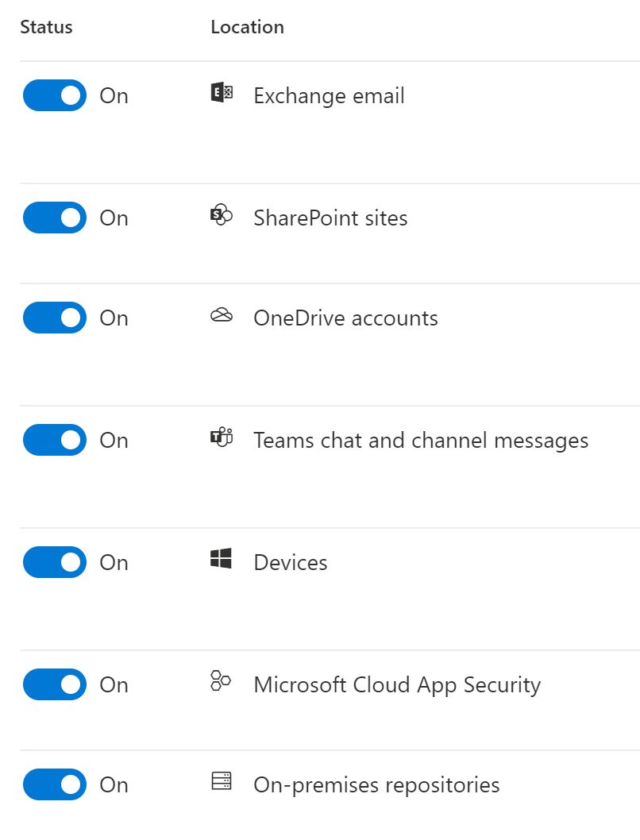Click the Location column header
Viewport: 640px width, 840px height.
tap(247, 27)
